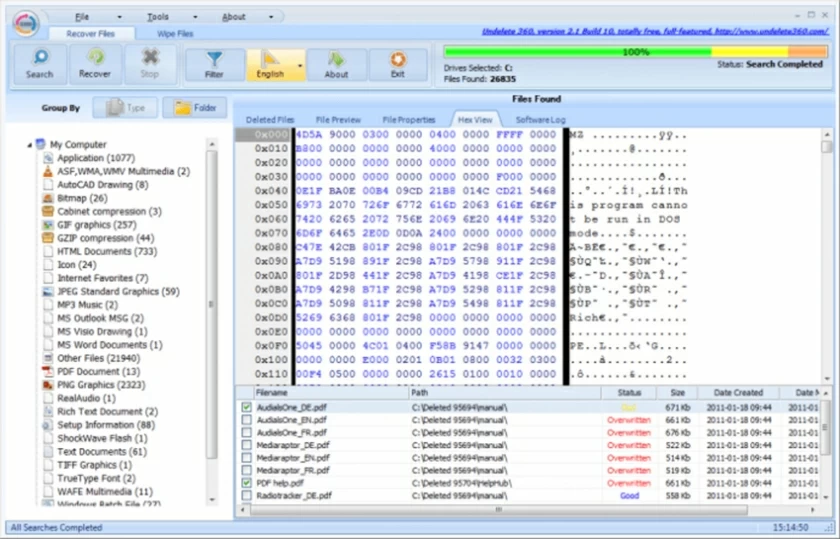
Task: Open the Tools menu
Action: point(158,17)
